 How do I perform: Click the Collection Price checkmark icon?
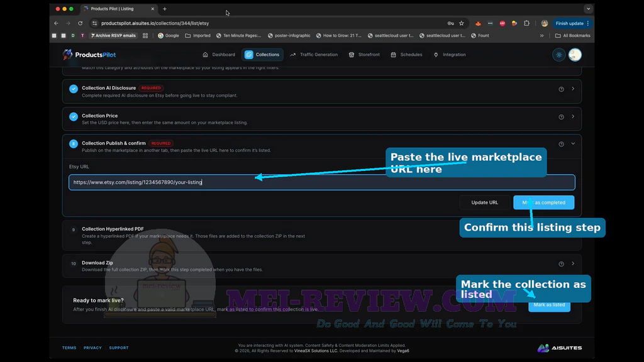(74, 116)
